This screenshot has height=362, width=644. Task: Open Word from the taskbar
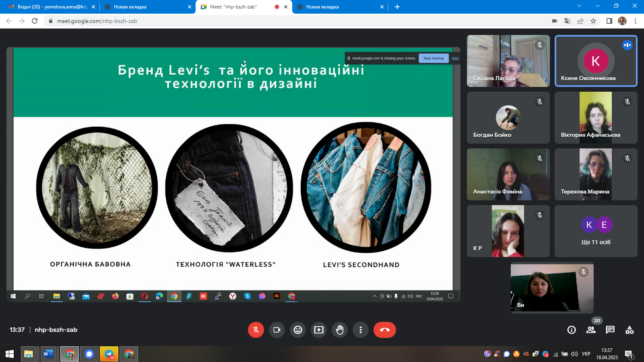click(48, 354)
